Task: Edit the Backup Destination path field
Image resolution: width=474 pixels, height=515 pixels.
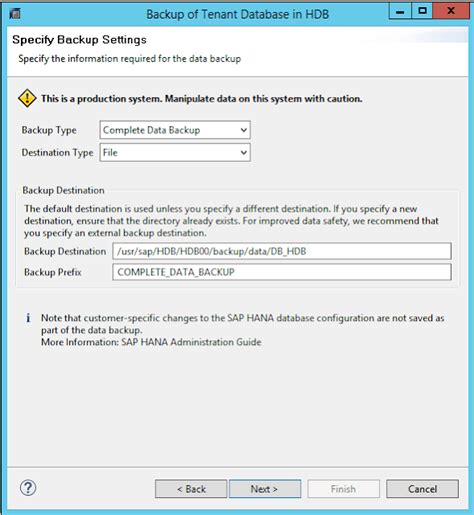Action: pos(282,251)
